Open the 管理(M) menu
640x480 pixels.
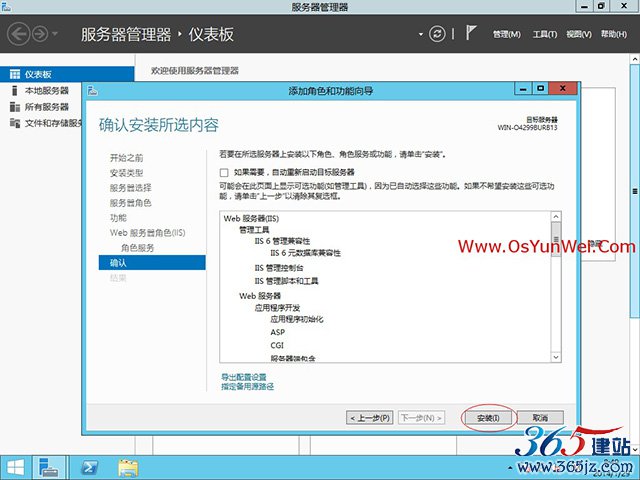507,34
